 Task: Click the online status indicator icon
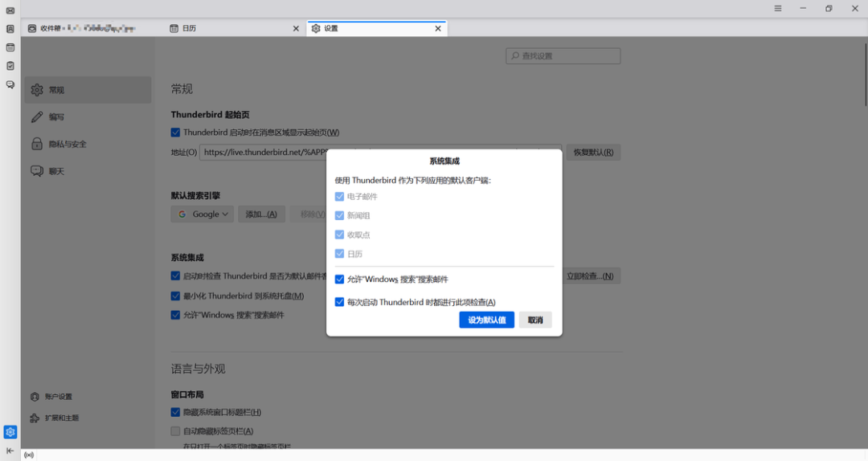(29, 455)
